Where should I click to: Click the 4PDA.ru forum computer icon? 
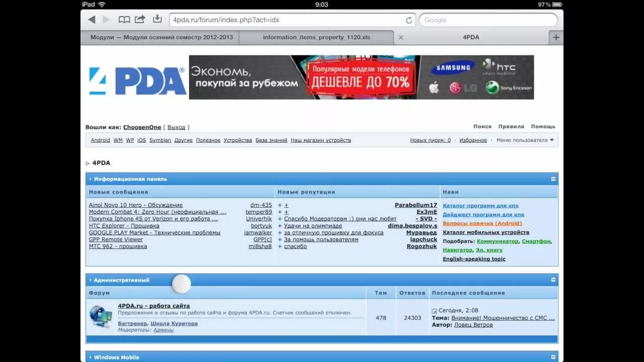101,316
